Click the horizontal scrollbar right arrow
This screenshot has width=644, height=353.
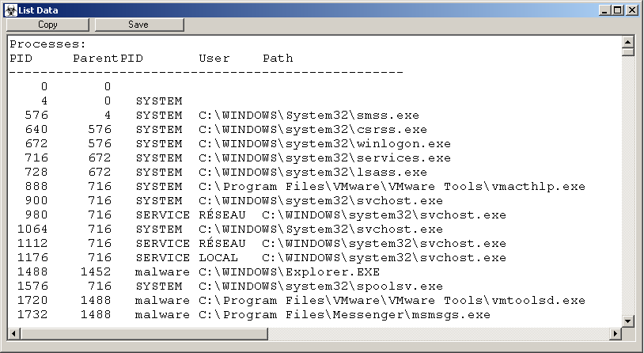[615, 333]
